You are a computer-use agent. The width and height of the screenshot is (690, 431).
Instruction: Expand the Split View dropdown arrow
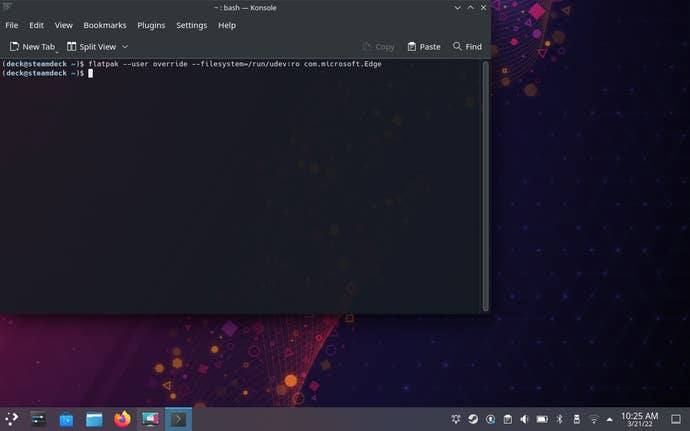point(125,47)
